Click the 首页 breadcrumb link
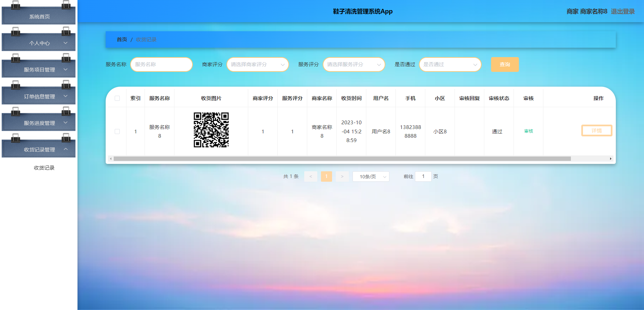Image resolution: width=644 pixels, height=310 pixels. click(x=121, y=39)
